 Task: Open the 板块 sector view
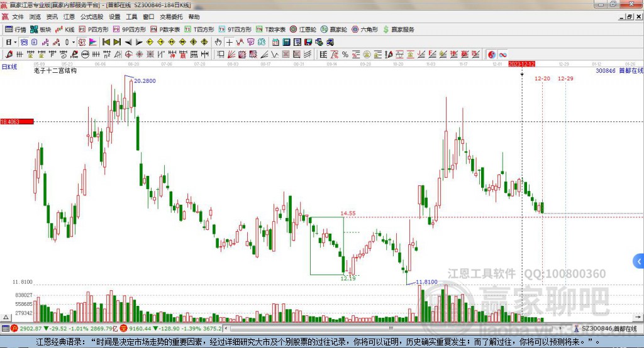[x=40, y=30]
